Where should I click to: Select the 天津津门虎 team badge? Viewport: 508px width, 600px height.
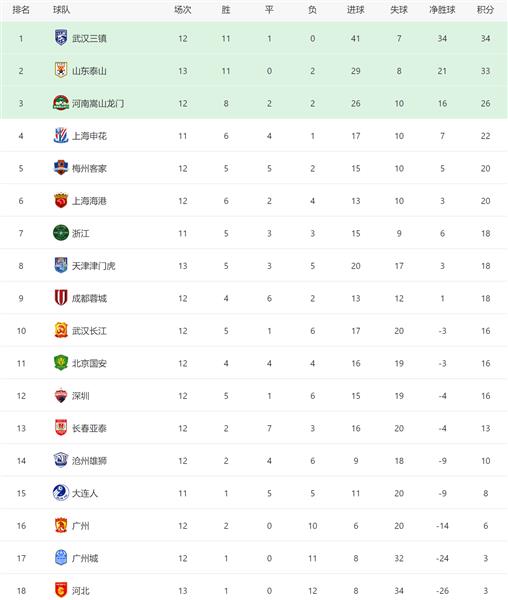(61, 266)
